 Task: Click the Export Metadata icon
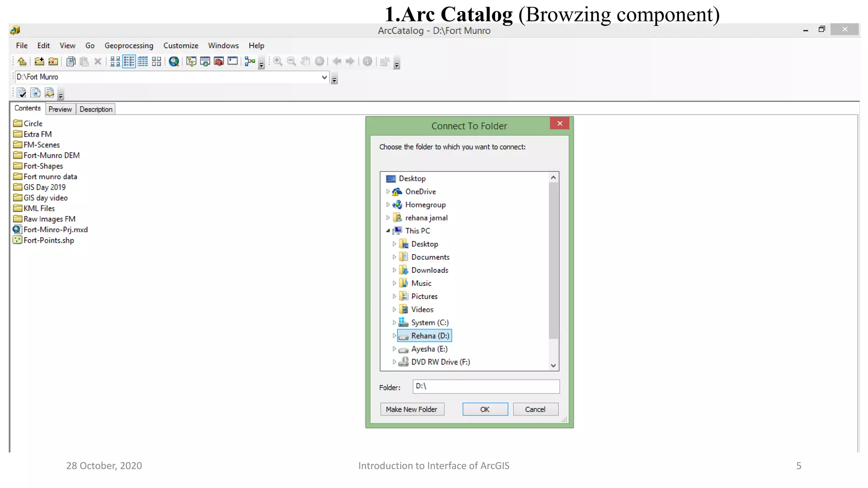tap(50, 93)
